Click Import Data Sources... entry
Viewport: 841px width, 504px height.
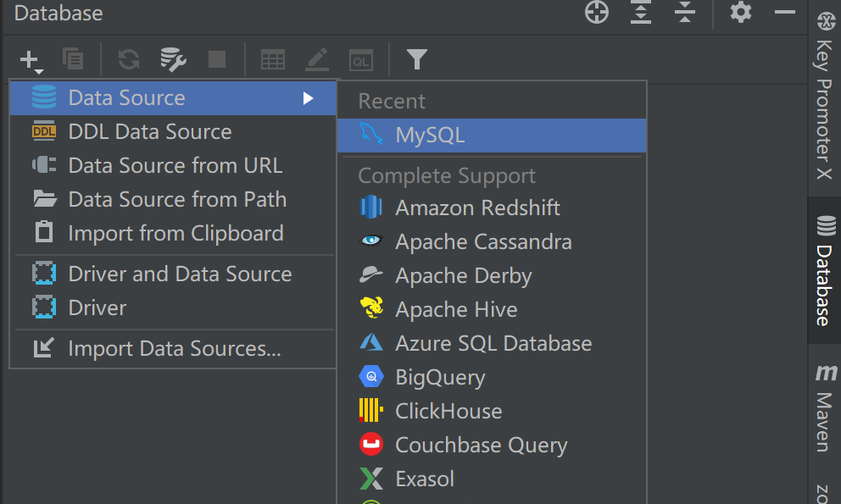pos(174,349)
